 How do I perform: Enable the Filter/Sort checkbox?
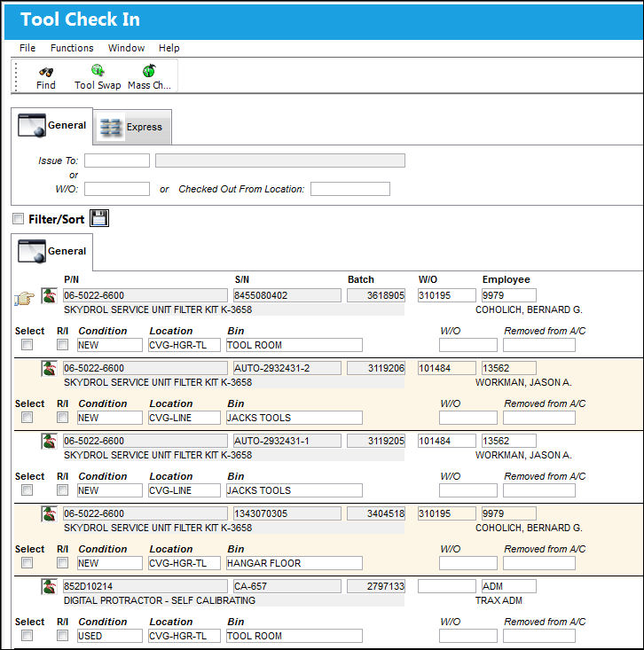(19, 218)
